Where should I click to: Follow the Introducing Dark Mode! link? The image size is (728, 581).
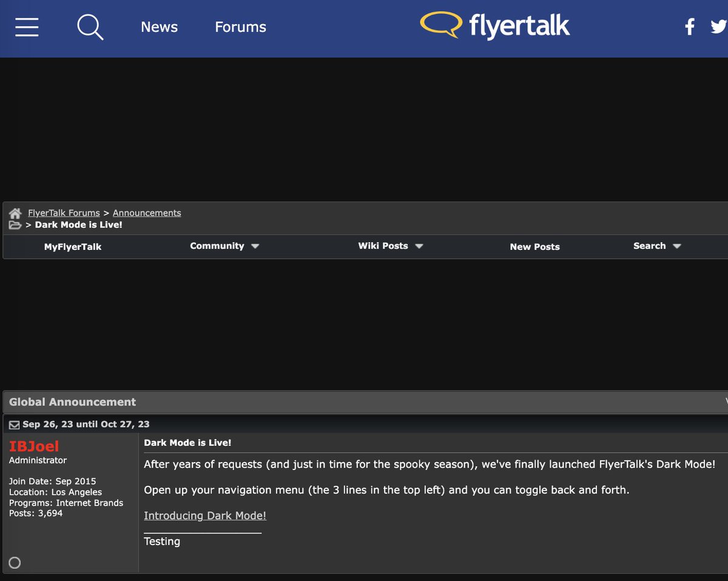click(205, 516)
